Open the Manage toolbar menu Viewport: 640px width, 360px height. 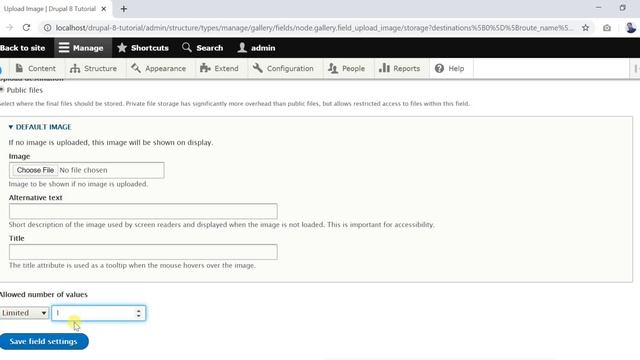(83, 48)
